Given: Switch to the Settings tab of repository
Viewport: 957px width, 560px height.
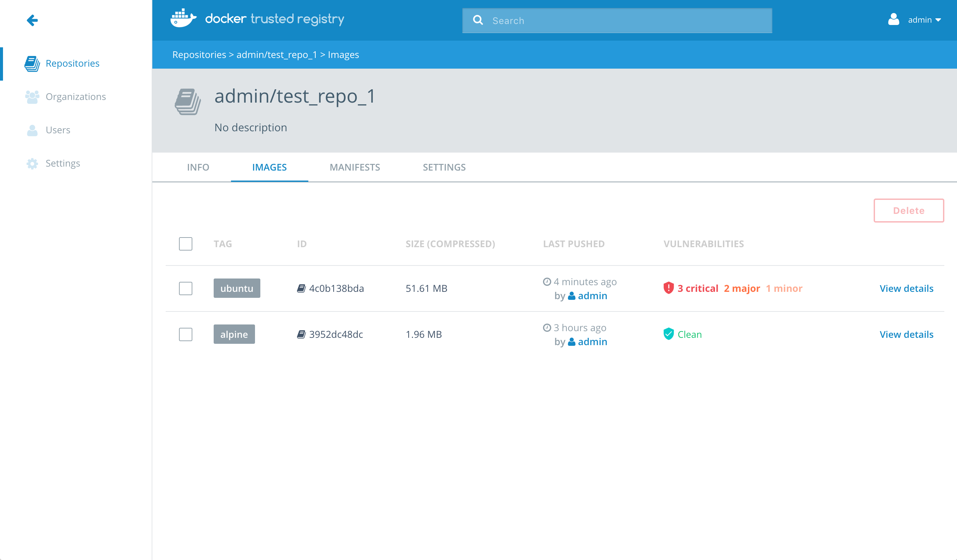Looking at the screenshot, I should click(444, 168).
